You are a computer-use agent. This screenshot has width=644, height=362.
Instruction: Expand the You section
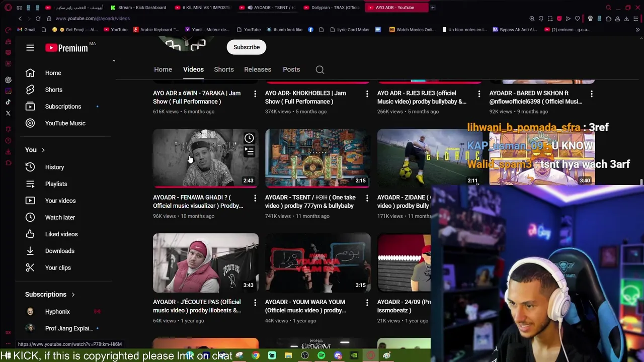click(x=35, y=150)
